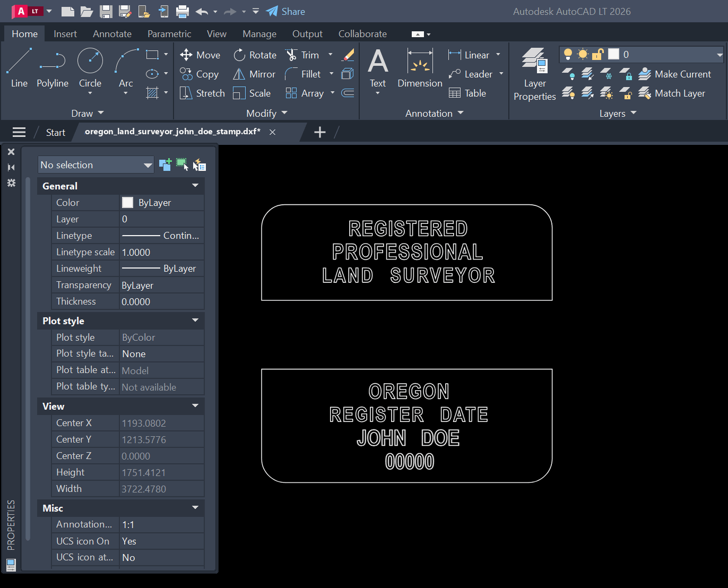
Task: Switch to the Start file tab
Action: 56,133
